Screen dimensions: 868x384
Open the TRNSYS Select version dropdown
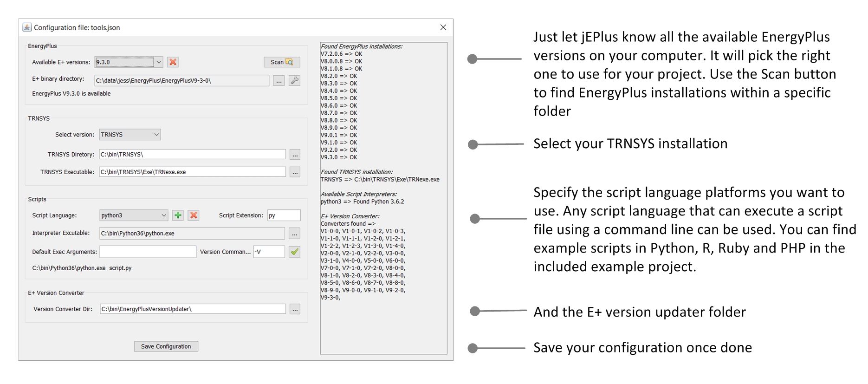point(130,135)
